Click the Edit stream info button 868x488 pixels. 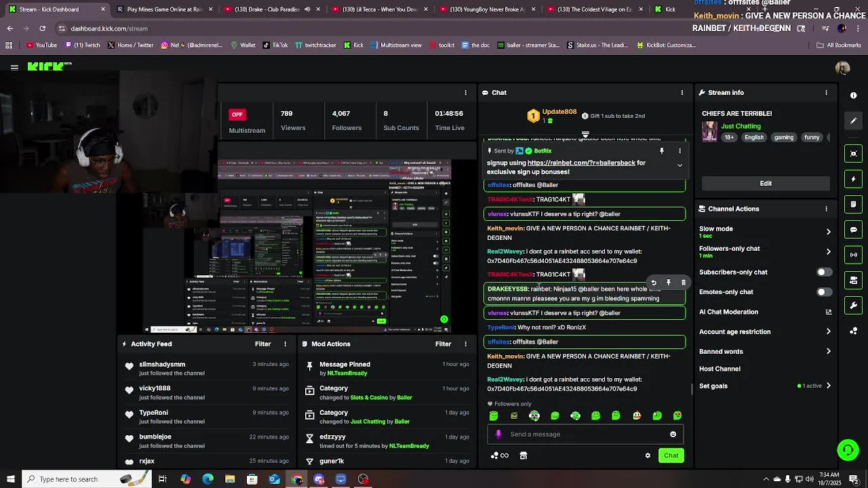point(766,184)
